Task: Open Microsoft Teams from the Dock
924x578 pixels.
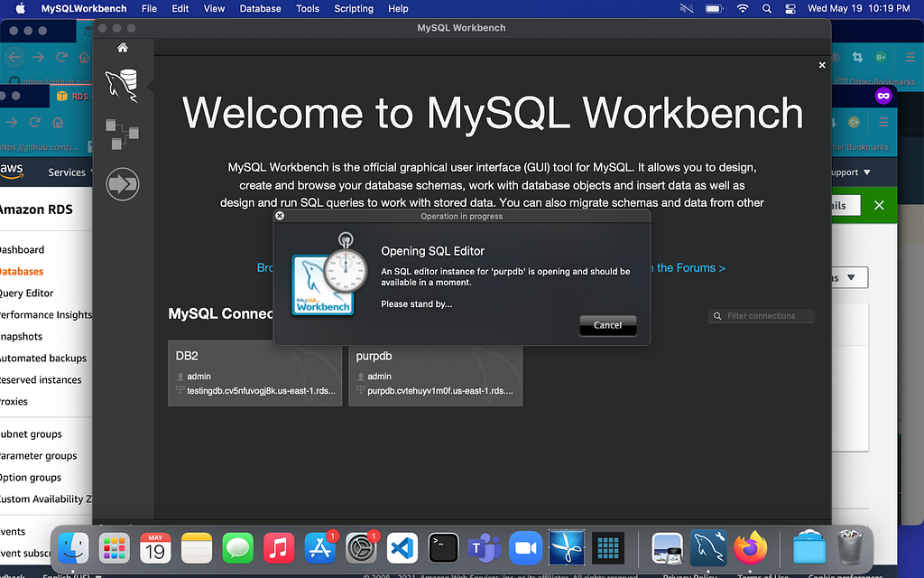Action: [485, 548]
